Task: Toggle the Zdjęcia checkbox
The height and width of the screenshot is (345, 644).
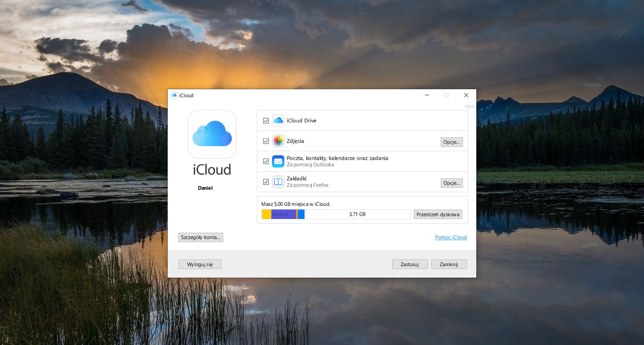Action: click(266, 141)
